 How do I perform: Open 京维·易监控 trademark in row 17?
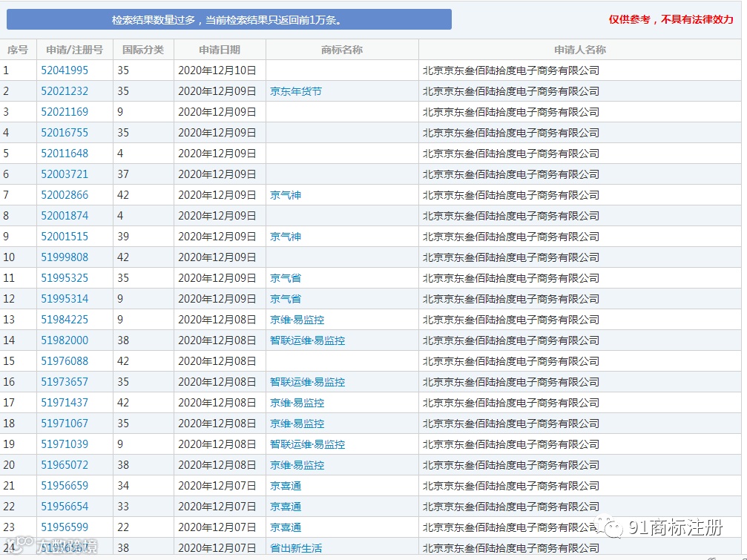(x=297, y=403)
